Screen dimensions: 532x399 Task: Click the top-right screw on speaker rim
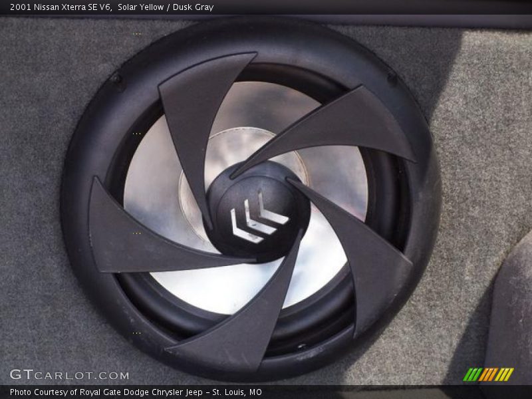pyautogui.click(x=392, y=78)
